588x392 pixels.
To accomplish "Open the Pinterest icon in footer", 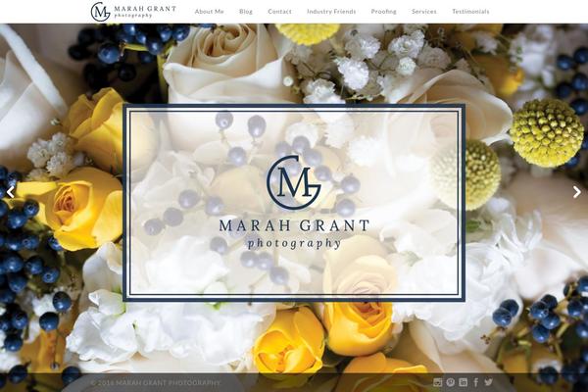I will click(x=451, y=382).
